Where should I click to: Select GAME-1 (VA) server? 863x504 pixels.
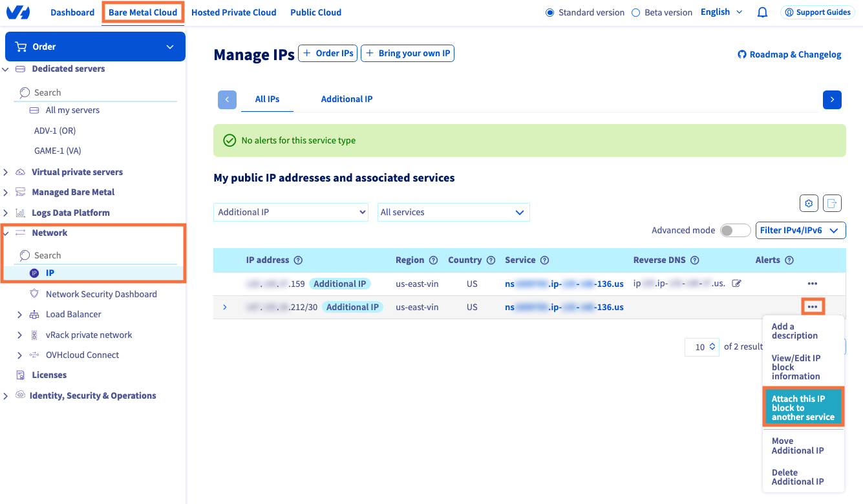58,151
